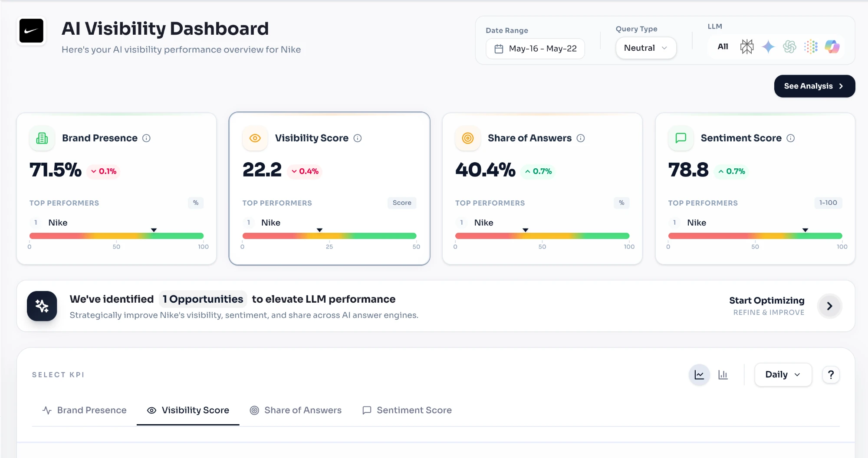The image size is (868, 458).
Task: Click the See Analysis button
Action: pyautogui.click(x=814, y=86)
